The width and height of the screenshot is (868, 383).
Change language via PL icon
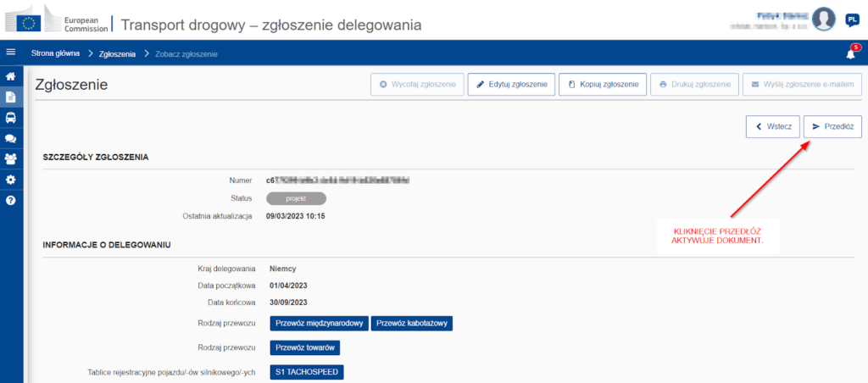[x=852, y=20]
